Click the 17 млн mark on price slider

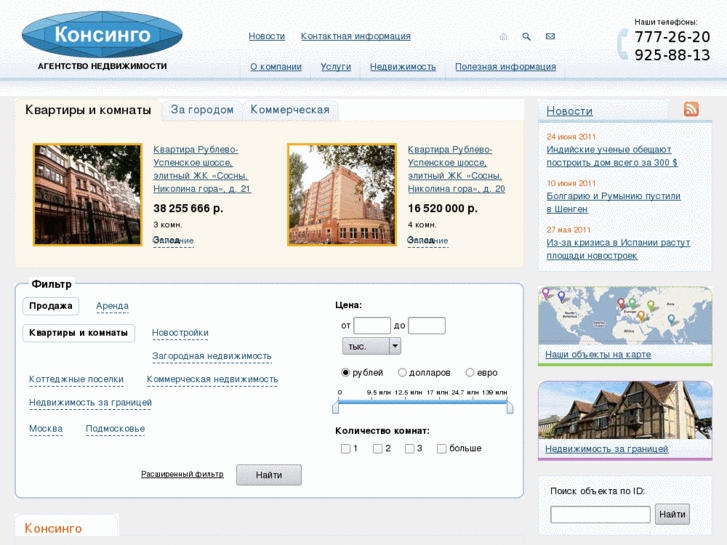pos(437,392)
